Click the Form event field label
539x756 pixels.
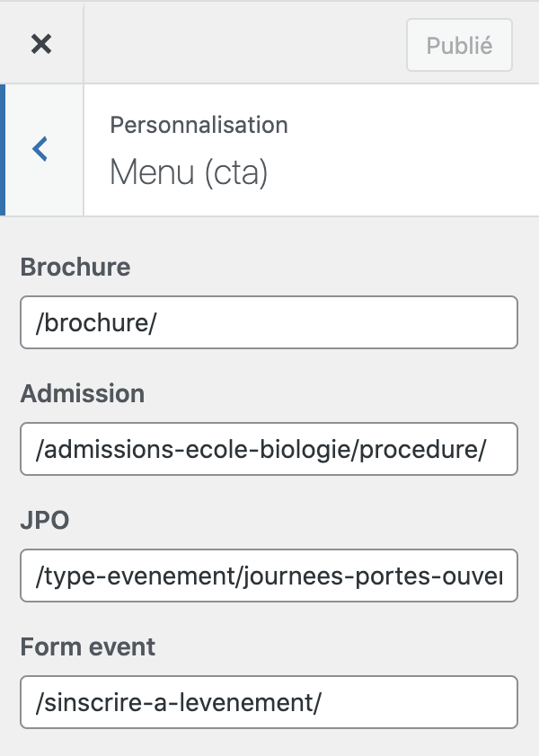click(88, 646)
